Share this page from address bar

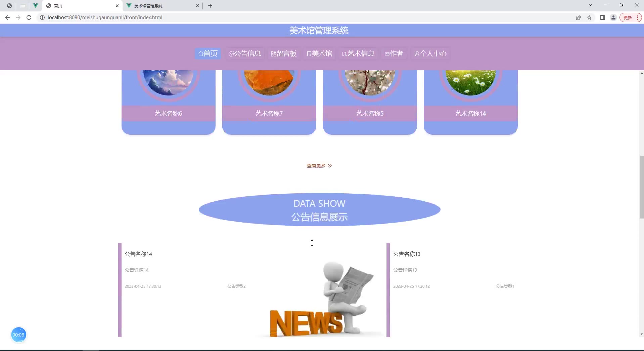(579, 17)
